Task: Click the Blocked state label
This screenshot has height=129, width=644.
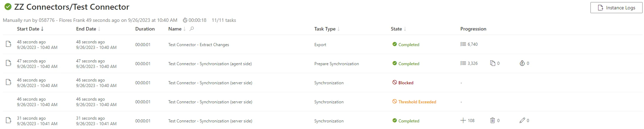Action: [x=406, y=83]
